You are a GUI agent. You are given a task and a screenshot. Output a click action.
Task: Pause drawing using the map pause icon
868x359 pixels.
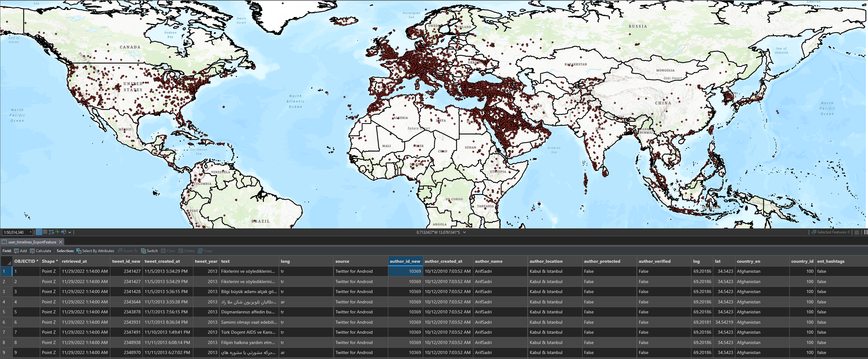865,232
